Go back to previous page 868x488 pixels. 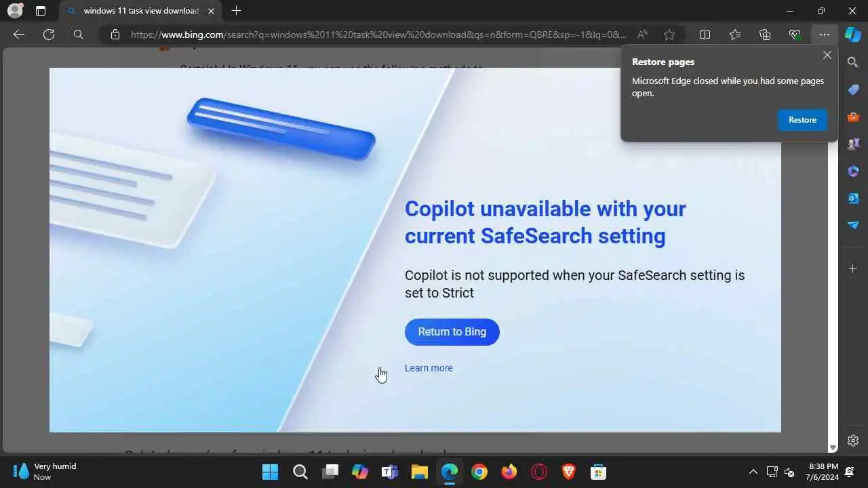[x=19, y=35]
